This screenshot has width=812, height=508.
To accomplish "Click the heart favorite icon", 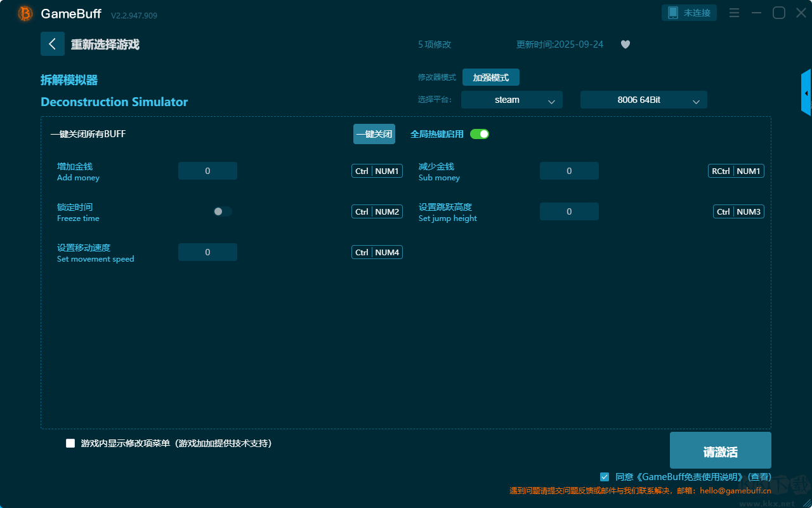I will tap(625, 44).
